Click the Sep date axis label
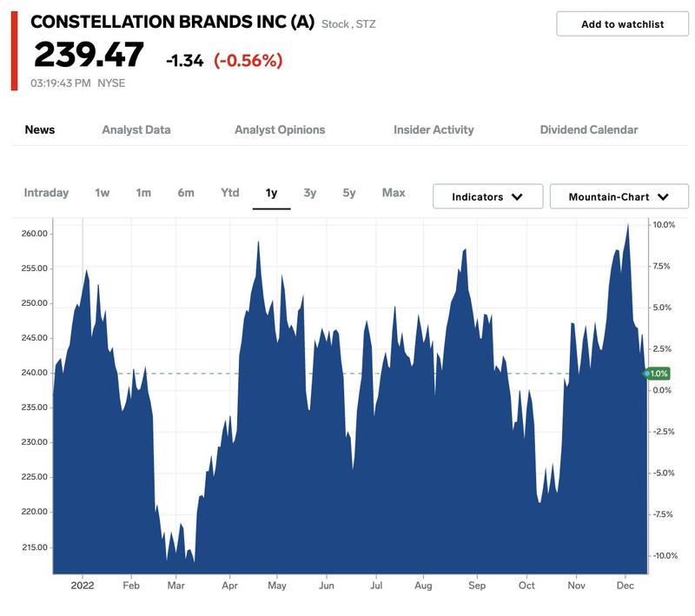 [x=477, y=586]
